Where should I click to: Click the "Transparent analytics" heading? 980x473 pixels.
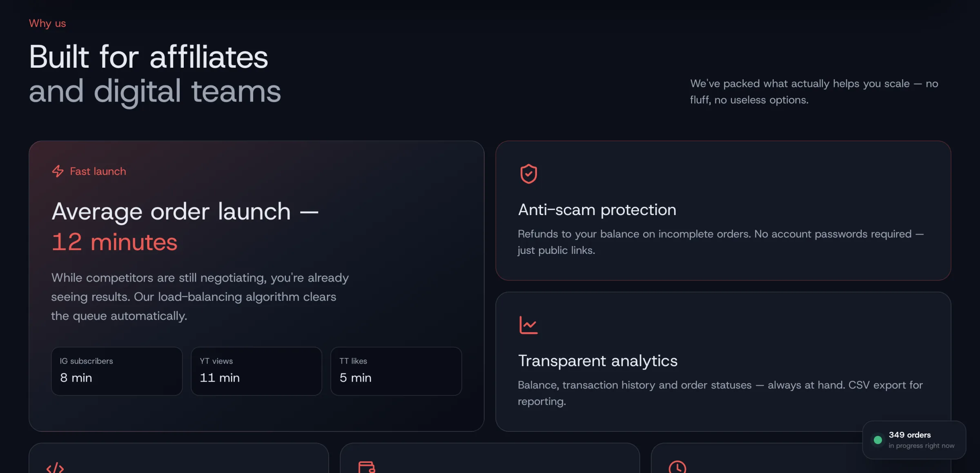click(x=598, y=361)
